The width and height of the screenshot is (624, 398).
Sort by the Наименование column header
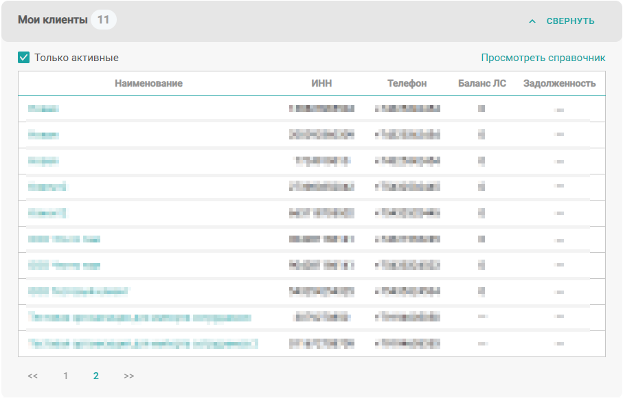[x=148, y=83]
